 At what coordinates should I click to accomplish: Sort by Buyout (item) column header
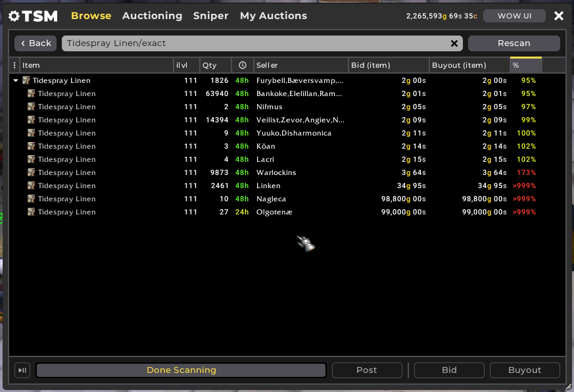click(x=469, y=65)
